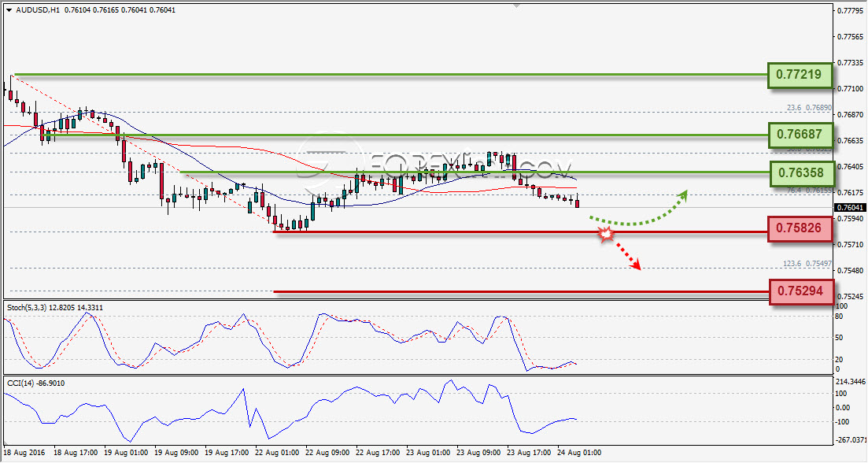Image resolution: width=868 pixels, height=463 pixels.
Task: Click Fibonacci label 123.6 0.75497
Action: (807, 264)
